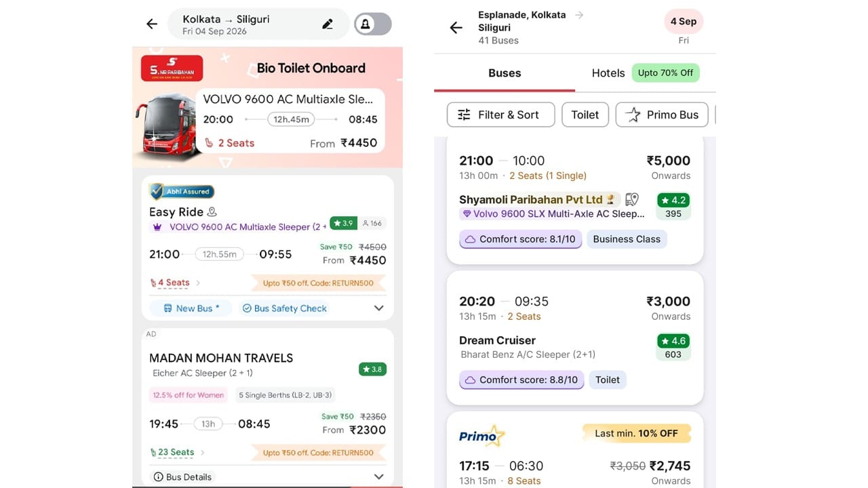
Task: Tap the 4.2 star rating for Shyamoli Paribahan
Action: tap(673, 201)
